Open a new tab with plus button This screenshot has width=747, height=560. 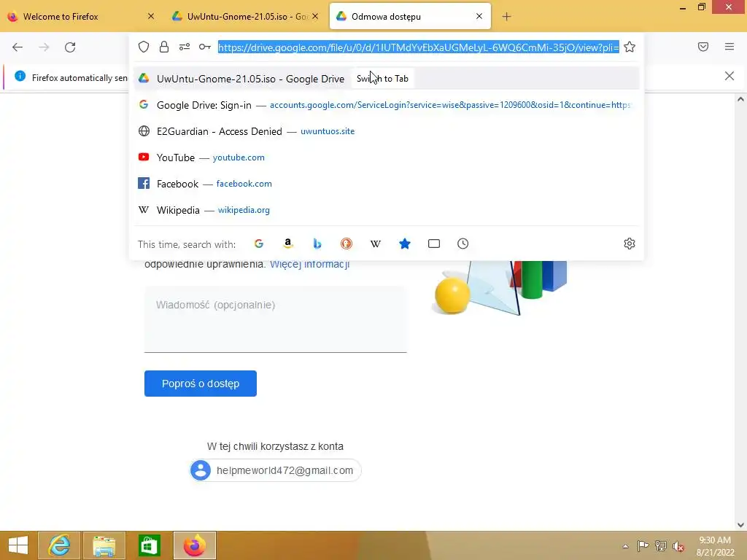tap(506, 17)
